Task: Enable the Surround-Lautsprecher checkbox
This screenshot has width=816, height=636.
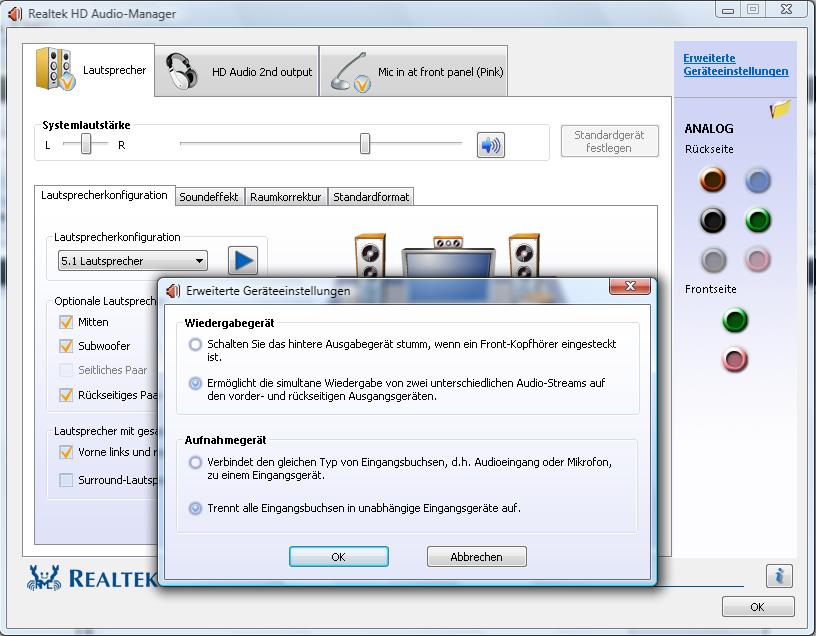Action: tap(66, 480)
